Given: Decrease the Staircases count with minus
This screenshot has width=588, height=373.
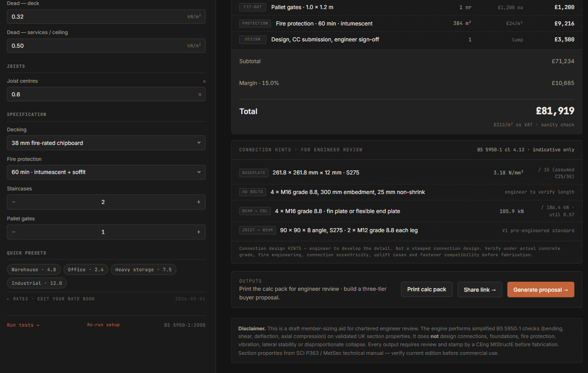Looking at the screenshot, I should coord(14,202).
